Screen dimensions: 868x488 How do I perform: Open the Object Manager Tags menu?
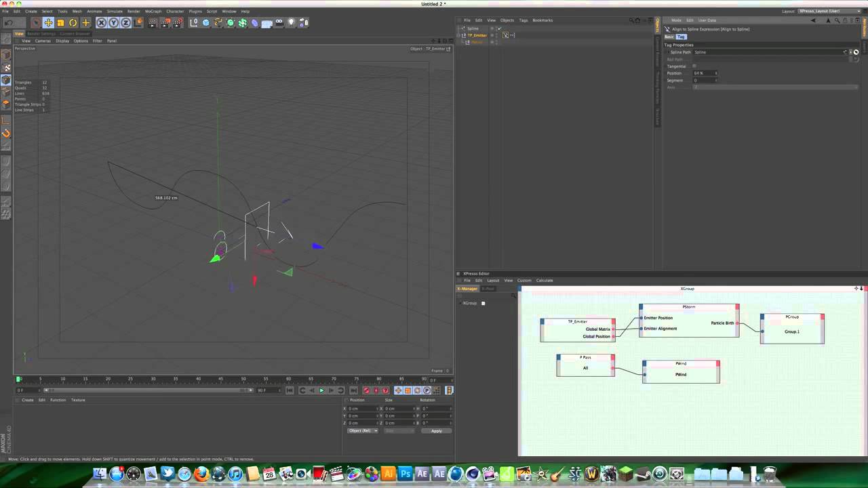coord(524,20)
